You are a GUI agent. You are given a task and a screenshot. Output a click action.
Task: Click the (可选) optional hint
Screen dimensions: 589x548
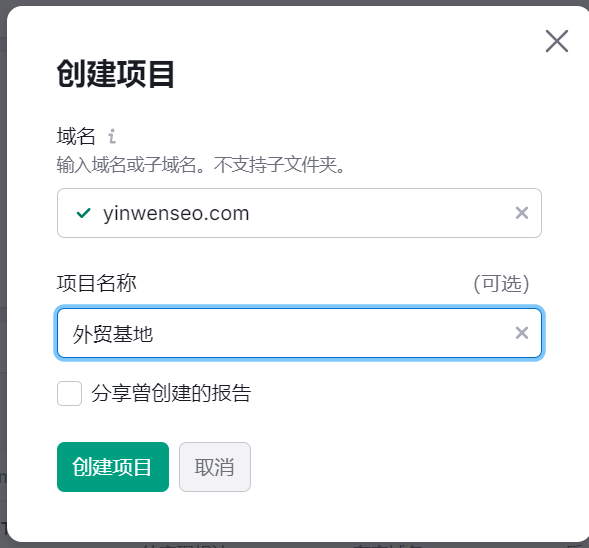coord(501,284)
